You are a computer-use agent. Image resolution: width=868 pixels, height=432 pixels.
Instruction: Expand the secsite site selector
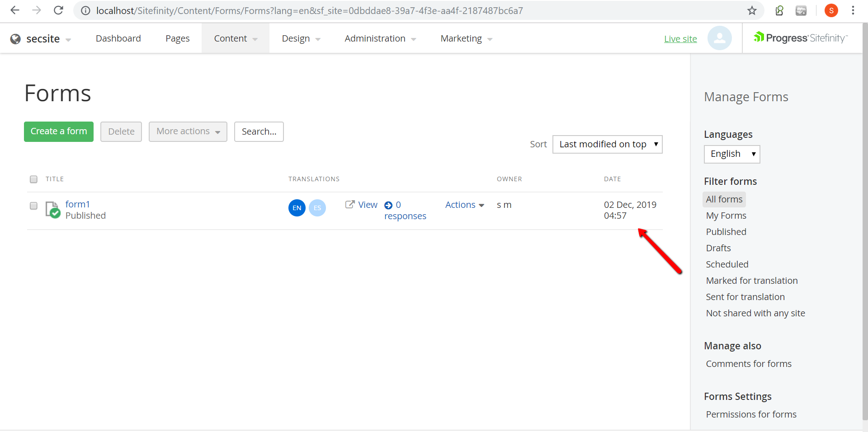tap(68, 40)
